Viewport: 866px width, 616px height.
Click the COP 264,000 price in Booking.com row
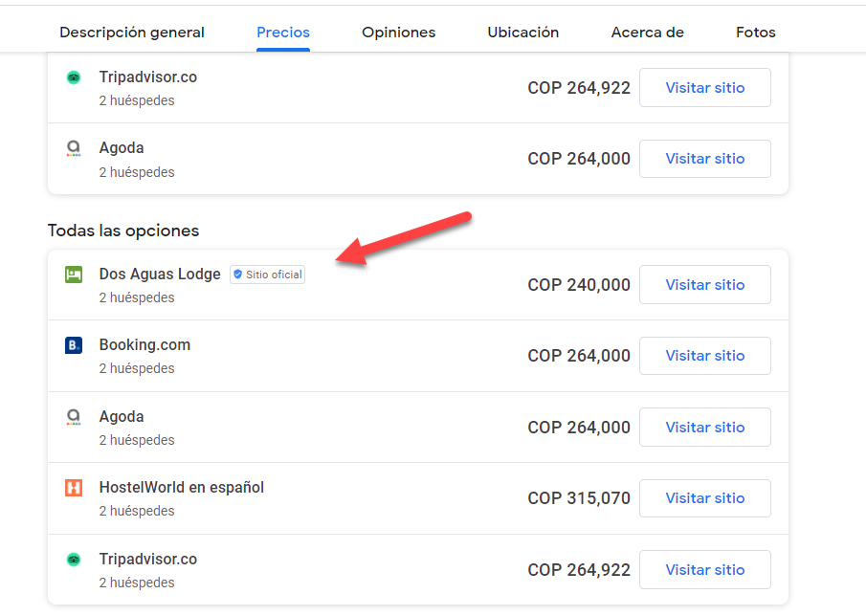click(x=579, y=356)
